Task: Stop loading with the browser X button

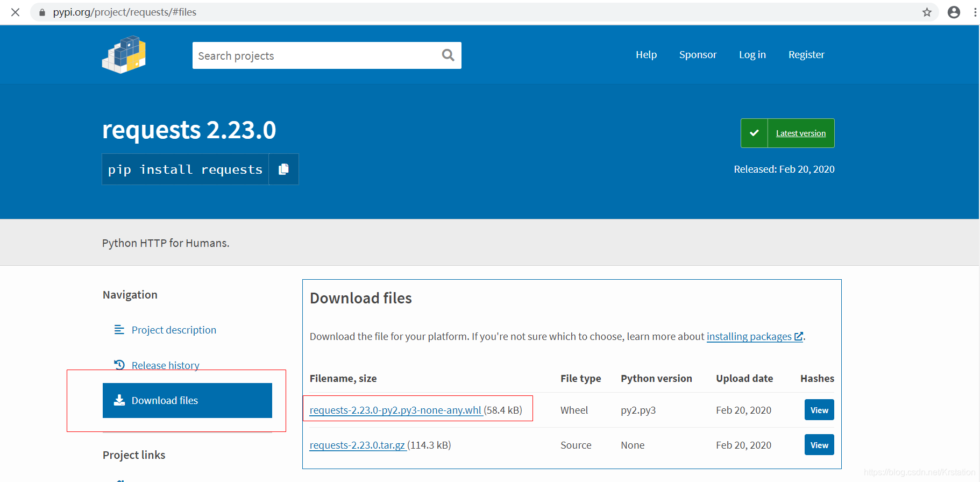Action: coord(15,12)
